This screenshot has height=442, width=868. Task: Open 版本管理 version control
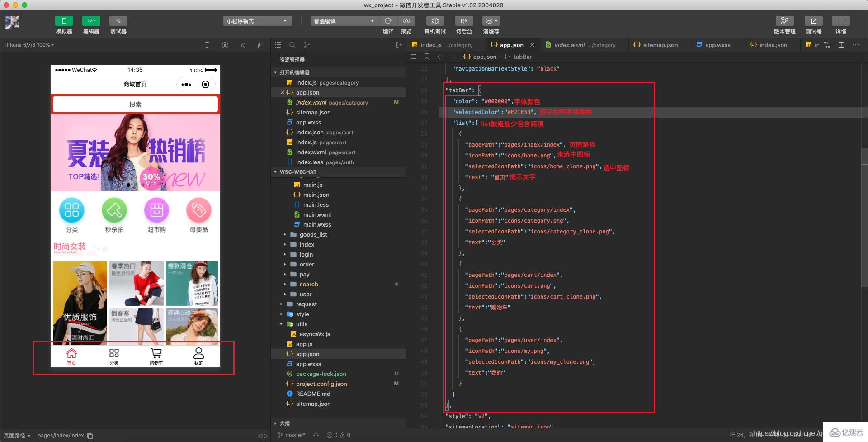[x=784, y=21]
